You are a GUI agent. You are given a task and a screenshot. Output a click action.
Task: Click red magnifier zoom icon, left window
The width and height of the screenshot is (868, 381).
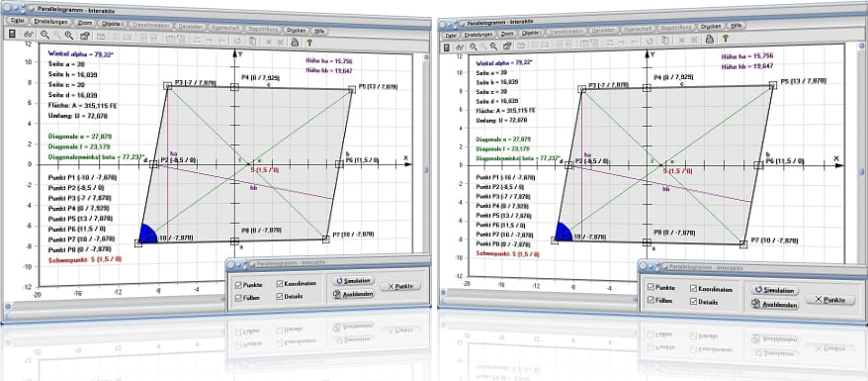pos(68,35)
